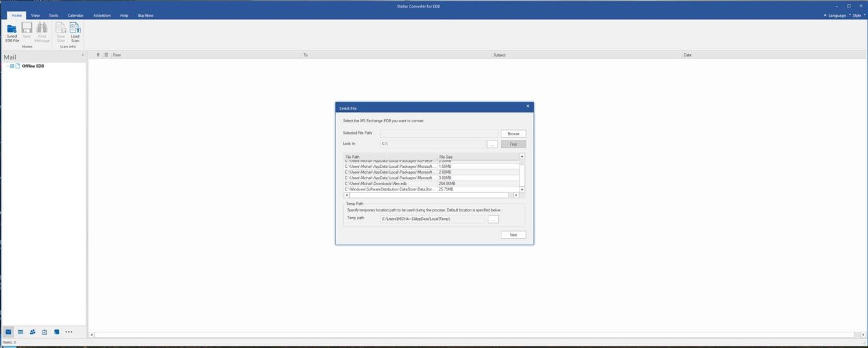Click the vertical scrollbar thumb in file list
This screenshot has width=868, height=348.
coord(522,176)
